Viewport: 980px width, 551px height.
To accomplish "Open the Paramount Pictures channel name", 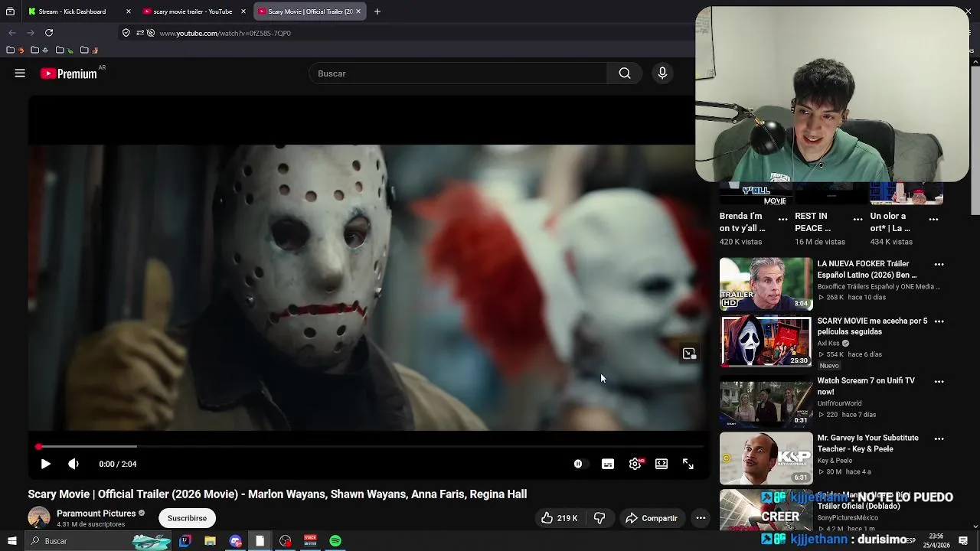I will tap(96, 514).
